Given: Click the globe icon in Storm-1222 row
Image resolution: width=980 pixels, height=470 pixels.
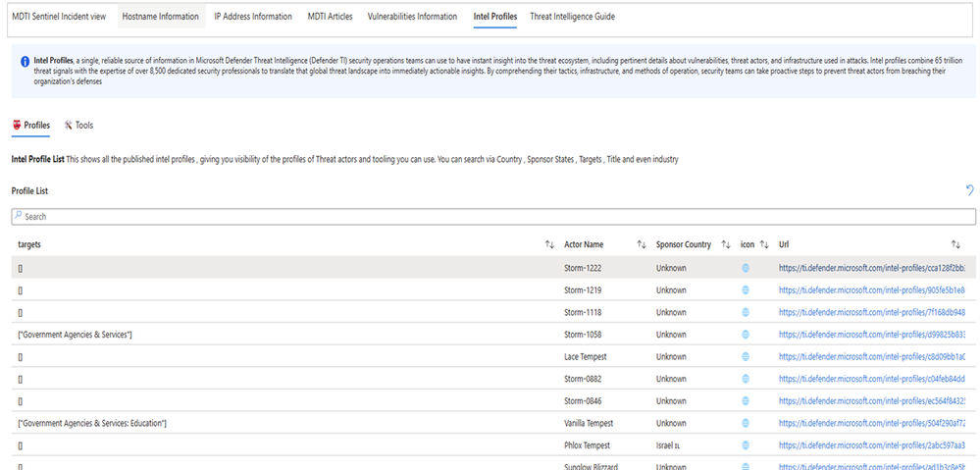Looking at the screenshot, I should (x=746, y=267).
